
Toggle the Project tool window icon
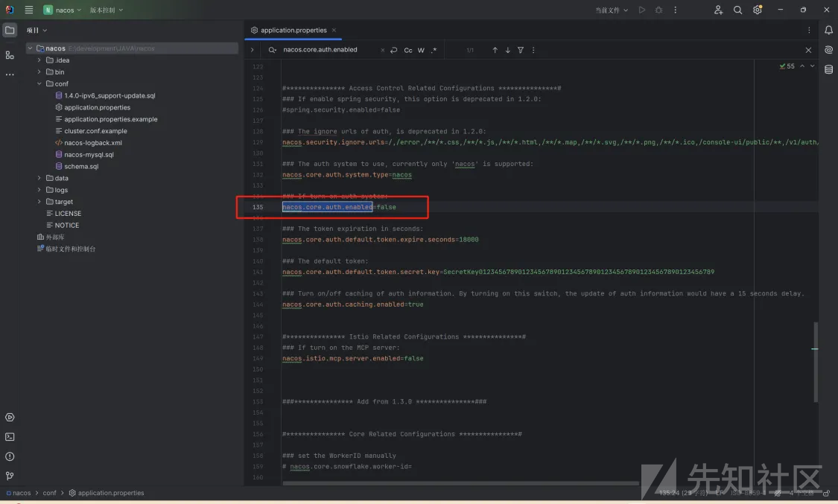tap(10, 30)
